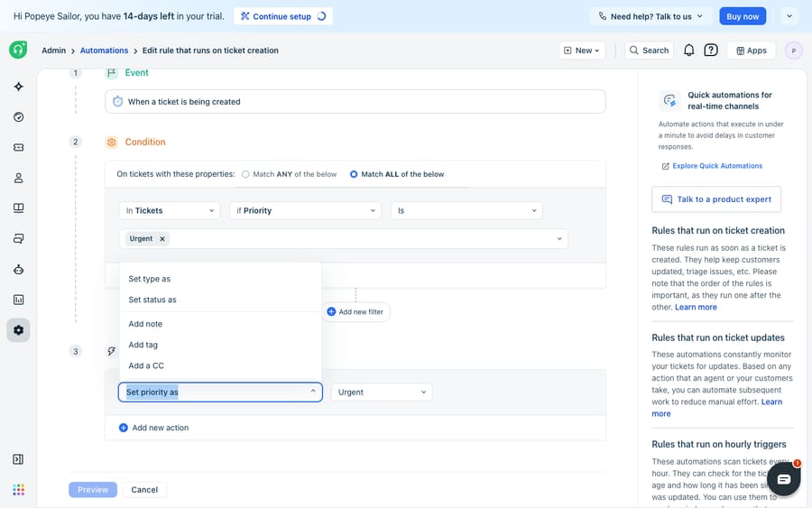Open the Solutions book sidebar icon
The width and height of the screenshot is (812, 508).
click(x=19, y=208)
